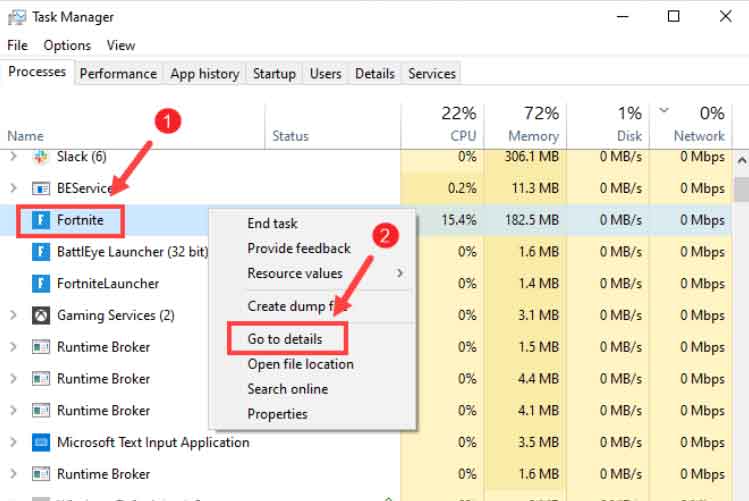Click the icon of the Runtime Broker using 4.4 MB

pos(41,379)
